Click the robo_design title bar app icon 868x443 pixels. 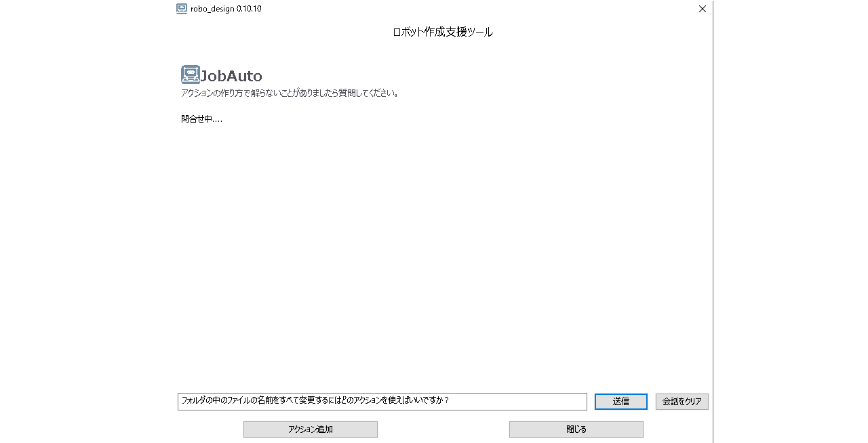(182, 9)
